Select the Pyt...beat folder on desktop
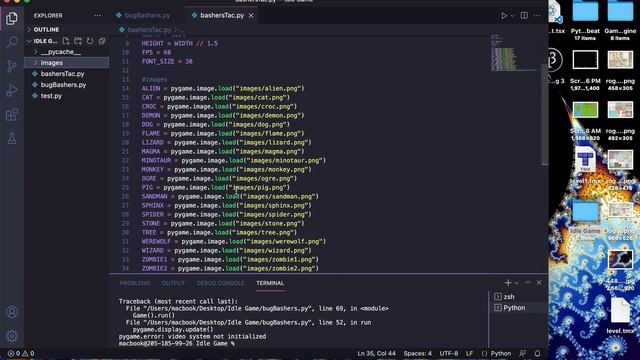Viewport: 640px width, 360px height. tap(585, 20)
